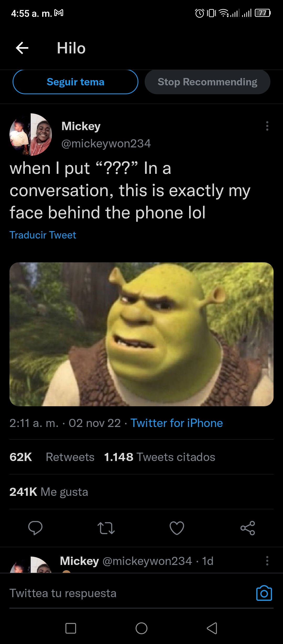Open the three-dot menu on Mickey's main tweet
Viewport: 283px width, 644px height.
click(267, 126)
